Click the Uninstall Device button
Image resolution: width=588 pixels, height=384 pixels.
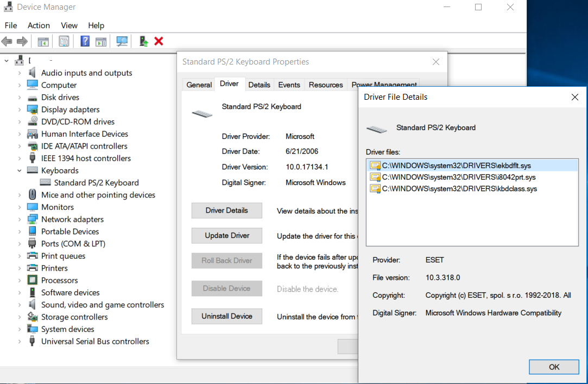(x=226, y=316)
